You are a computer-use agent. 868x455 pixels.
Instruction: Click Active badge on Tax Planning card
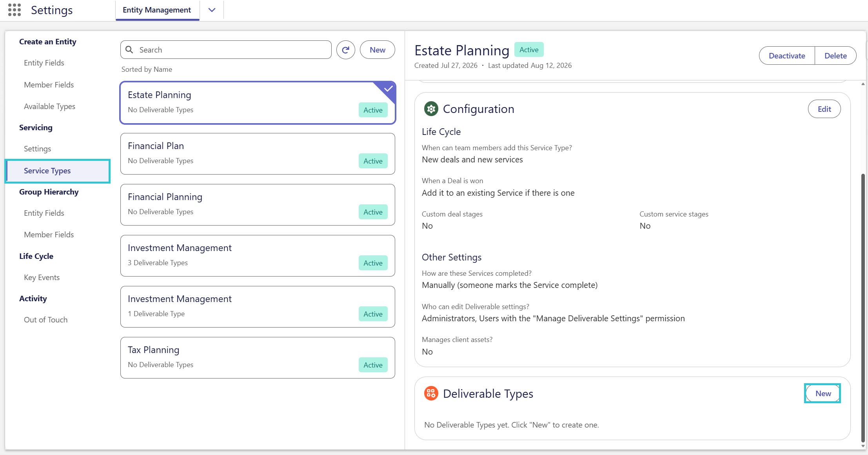[x=373, y=365]
